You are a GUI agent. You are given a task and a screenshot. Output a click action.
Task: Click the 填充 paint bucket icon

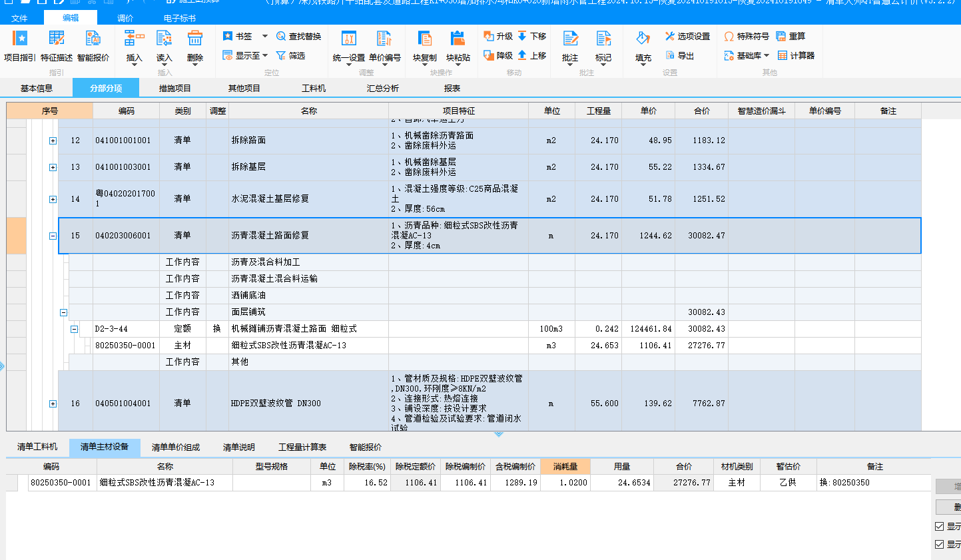pyautogui.click(x=643, y=39)
